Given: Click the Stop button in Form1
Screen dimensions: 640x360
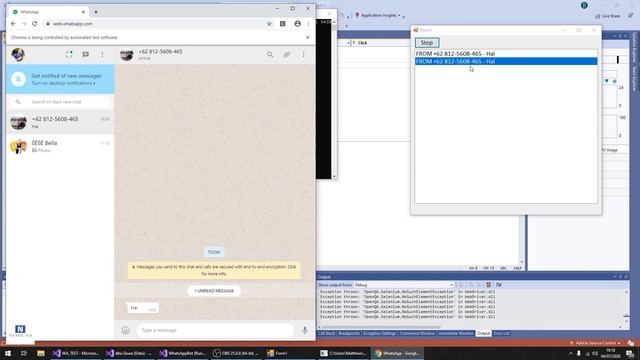Looking at the screenshot, I should (427, 42).
